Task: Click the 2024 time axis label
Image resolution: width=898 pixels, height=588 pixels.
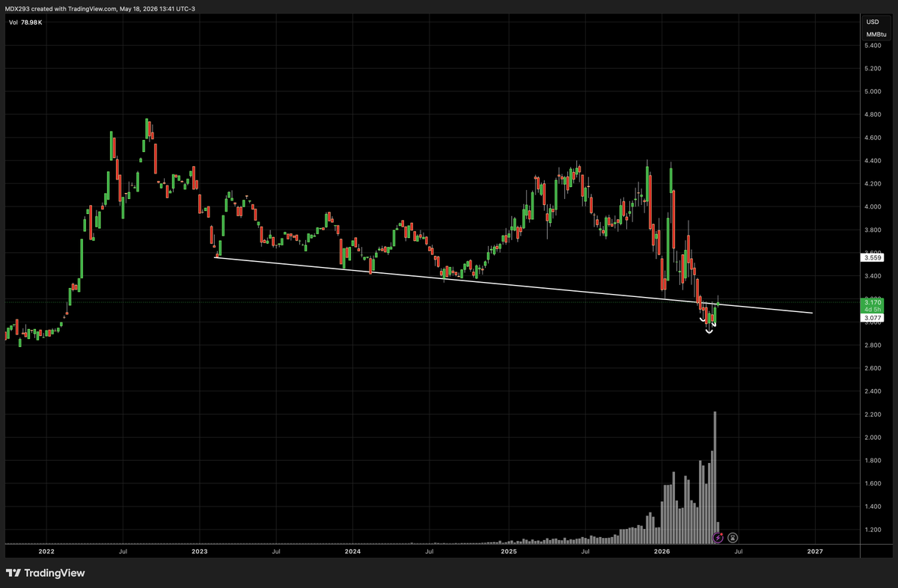Action: coord(352,551)
